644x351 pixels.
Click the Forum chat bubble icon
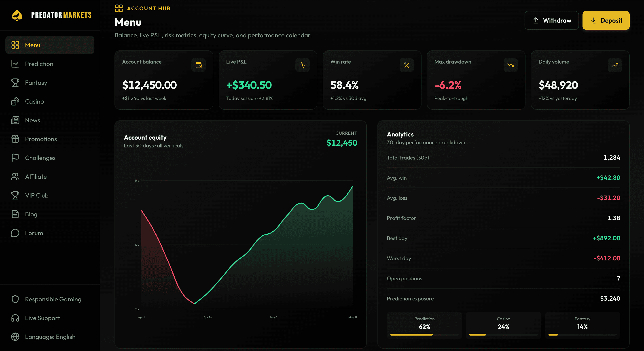tap(15, 233)
